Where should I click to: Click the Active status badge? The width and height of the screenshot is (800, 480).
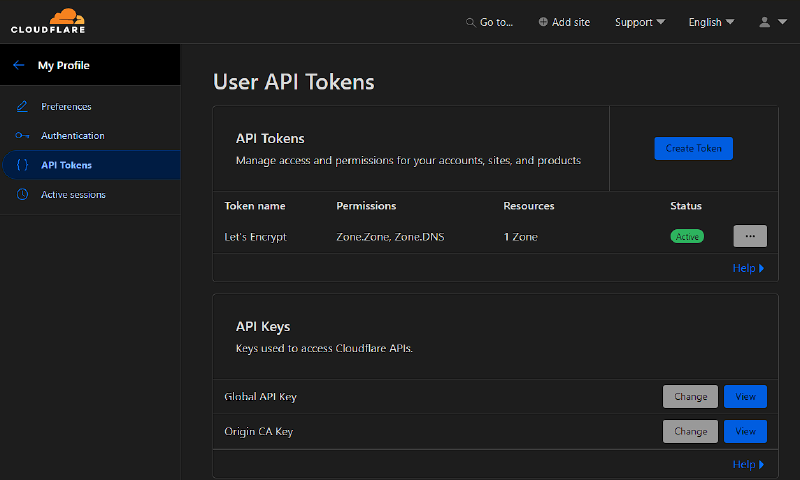[687, 237]
